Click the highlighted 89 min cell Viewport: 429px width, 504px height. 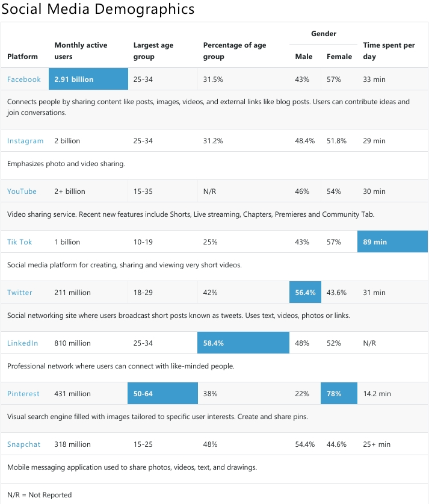point(392,241)
